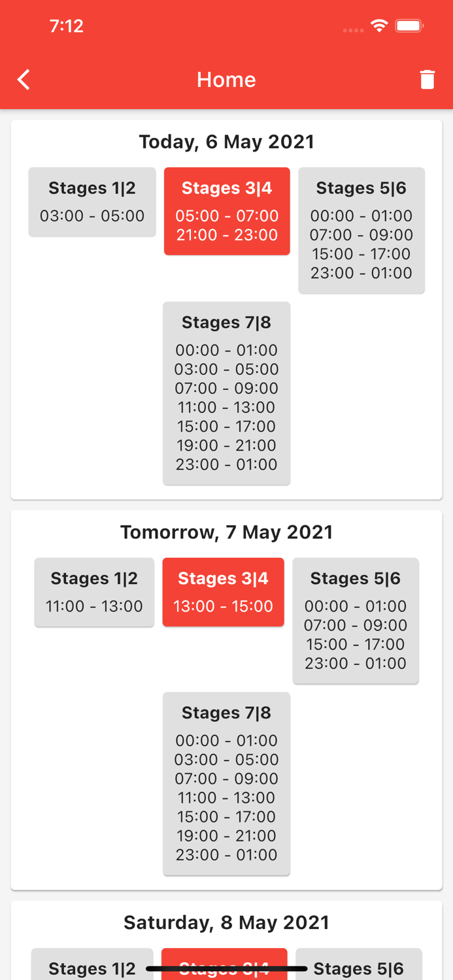Image resolution: width=453 pixels, height=980 pixels.
Task: Tap the Wi-Fi icon in the status bar
Action: click(x=380, y=26)
